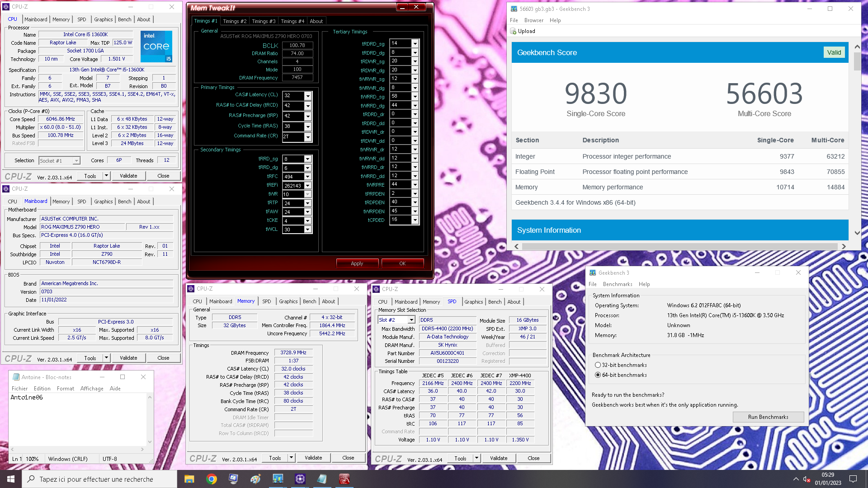868x488 pixels.
Task: Open CAS# Latency (CL) dropdown in MemTweakIt
Action: tap(308, 96)
